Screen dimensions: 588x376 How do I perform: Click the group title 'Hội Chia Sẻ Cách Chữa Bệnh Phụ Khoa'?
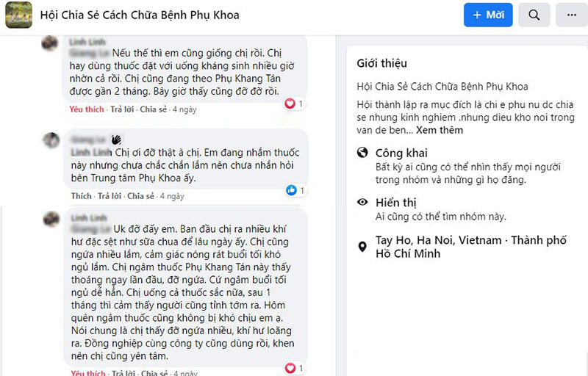(140, 15)
